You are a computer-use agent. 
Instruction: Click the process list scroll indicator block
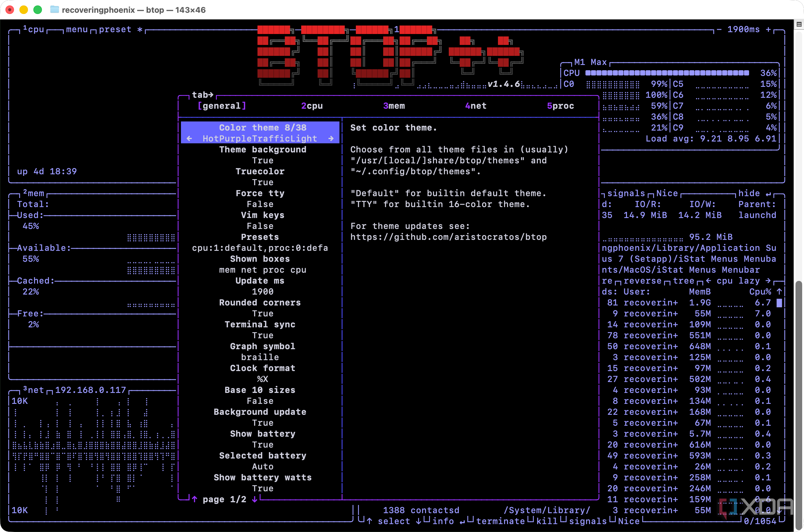click(779, 303)
